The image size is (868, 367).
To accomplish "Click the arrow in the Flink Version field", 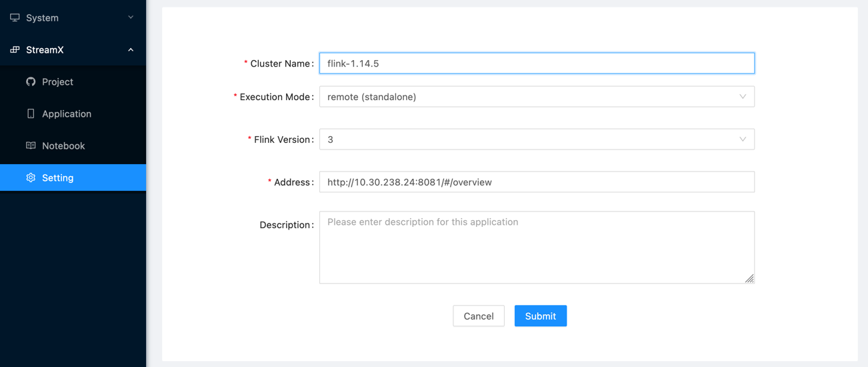I will click(742, 139).
